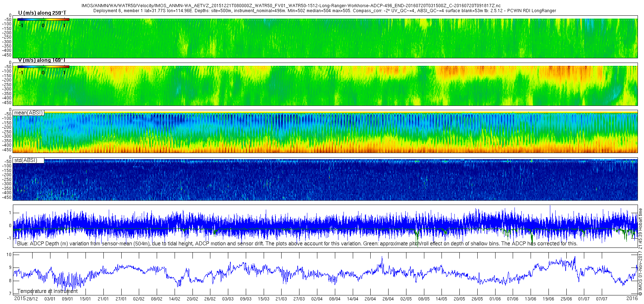This screenshot has width=644, height=304.
Task: Click the 25/06 date tick
Action: coord(566,299)
